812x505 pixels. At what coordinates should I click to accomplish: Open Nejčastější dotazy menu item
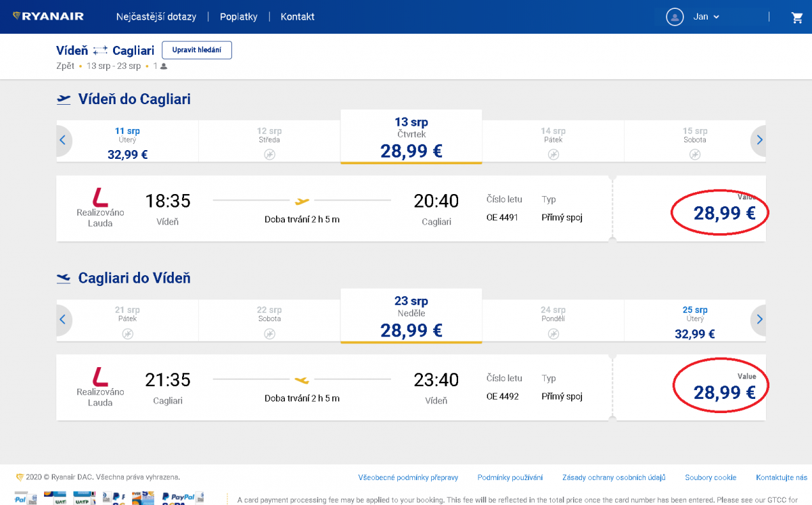(x=156, y=17)
